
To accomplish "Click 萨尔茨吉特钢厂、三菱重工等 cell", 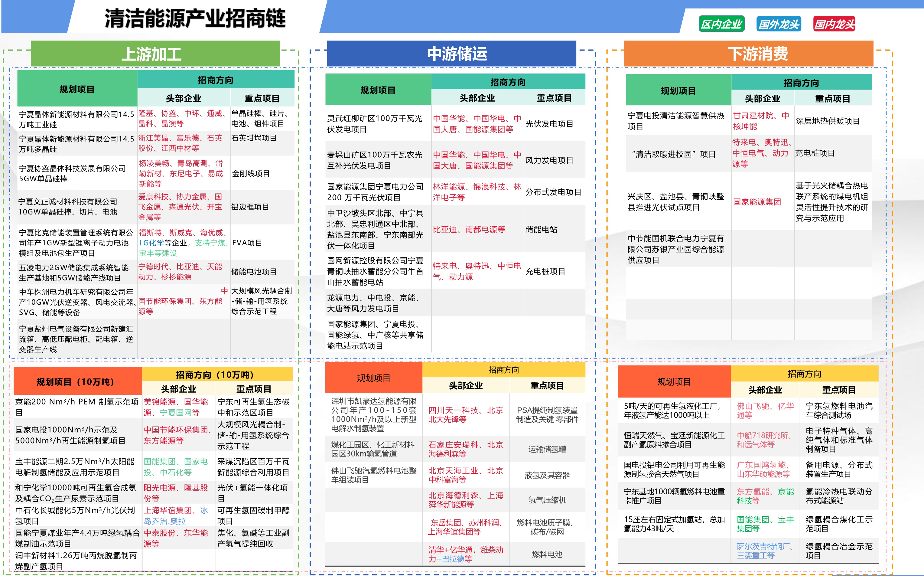I will [x=765, y=551].
